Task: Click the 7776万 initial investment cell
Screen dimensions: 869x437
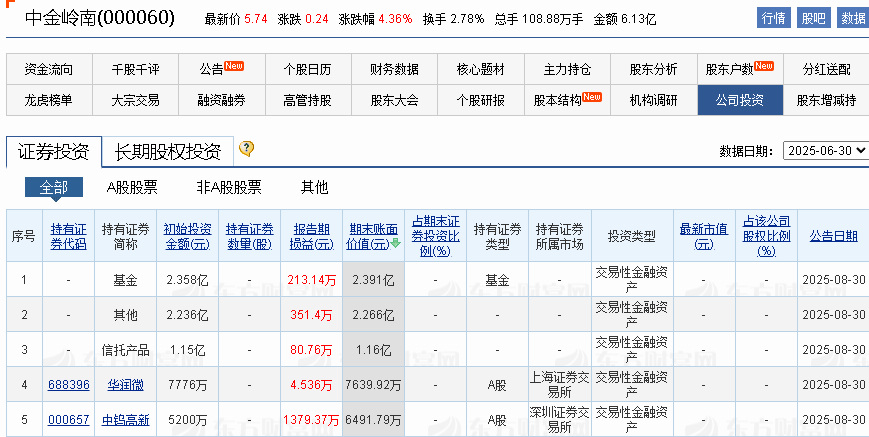Action: (187, 384)
